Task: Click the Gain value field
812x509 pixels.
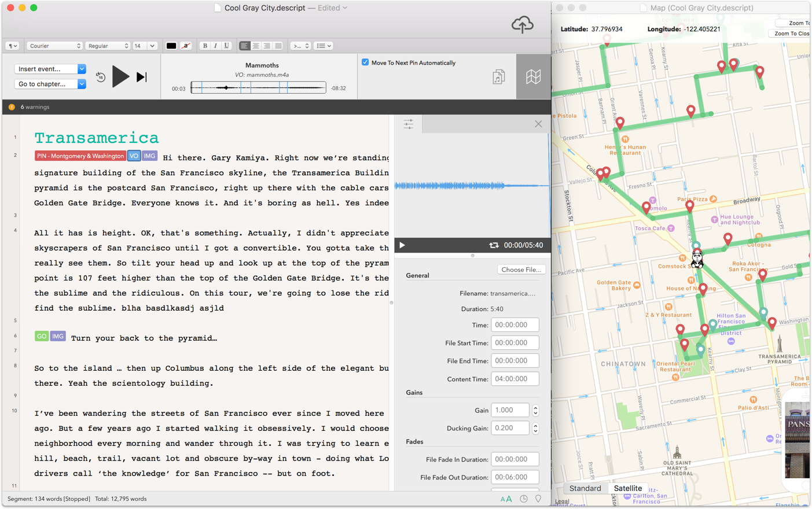Action: point(510,410)
